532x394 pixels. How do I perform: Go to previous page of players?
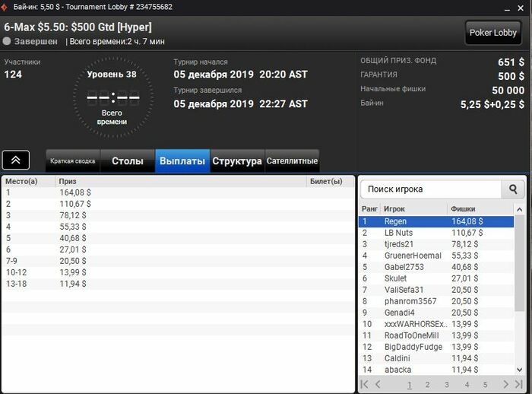(x=378, y=384)
